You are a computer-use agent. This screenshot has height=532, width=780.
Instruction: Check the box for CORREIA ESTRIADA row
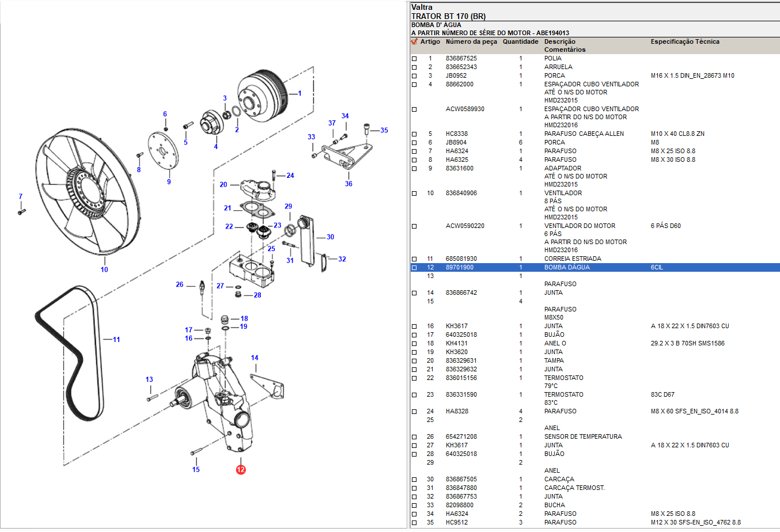pos(414,259)
